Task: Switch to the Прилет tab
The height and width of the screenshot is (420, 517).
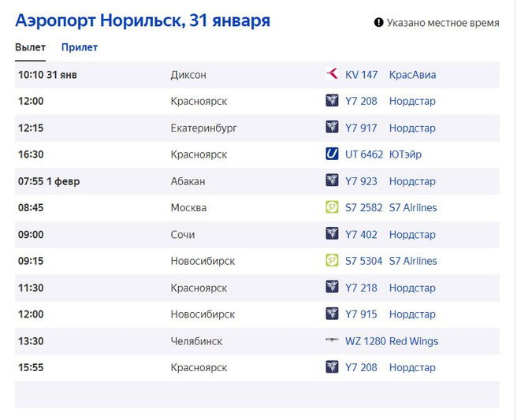Action: pos(80,47)
